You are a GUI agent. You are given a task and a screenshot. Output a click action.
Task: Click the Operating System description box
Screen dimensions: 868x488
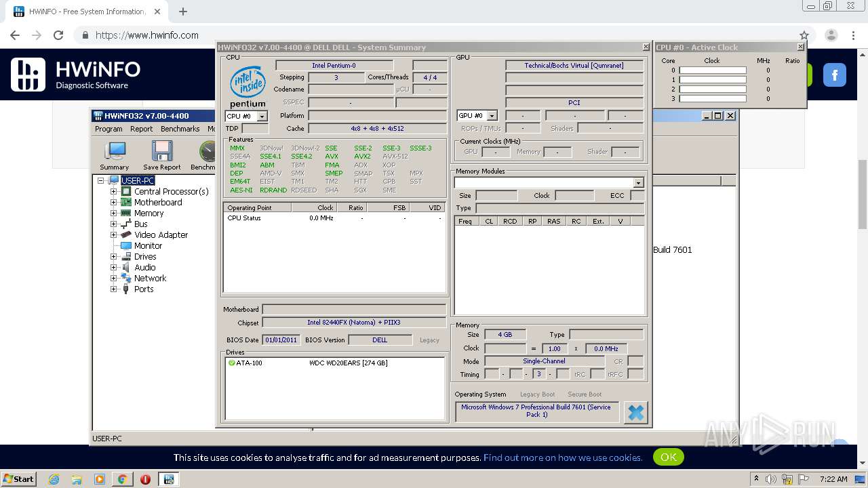(536, 411)
